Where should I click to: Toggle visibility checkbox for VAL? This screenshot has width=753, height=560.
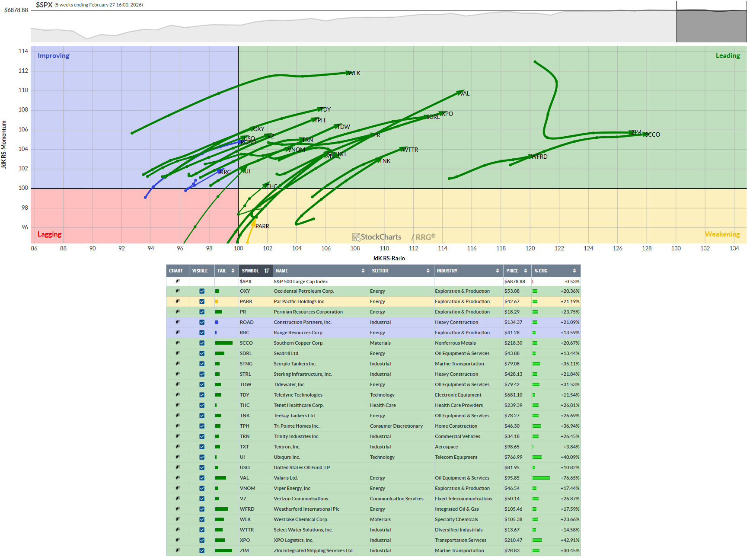[202, 478]
